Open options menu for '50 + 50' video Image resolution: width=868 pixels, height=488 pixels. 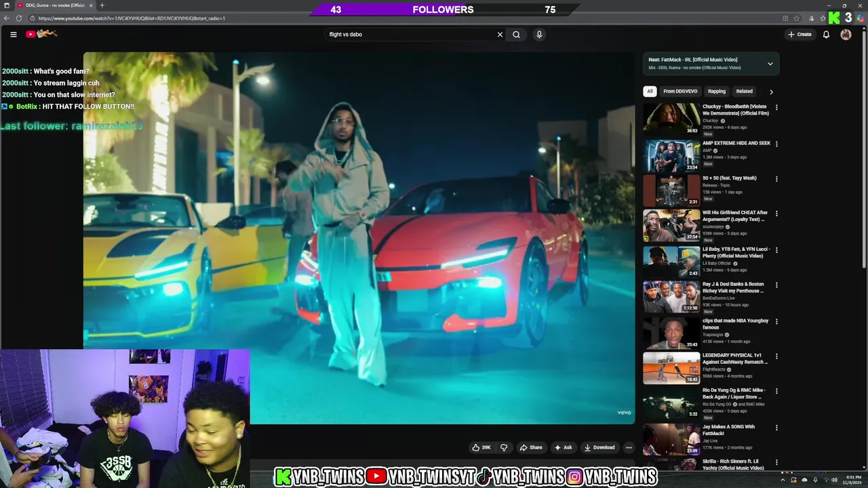click(776, 179)
